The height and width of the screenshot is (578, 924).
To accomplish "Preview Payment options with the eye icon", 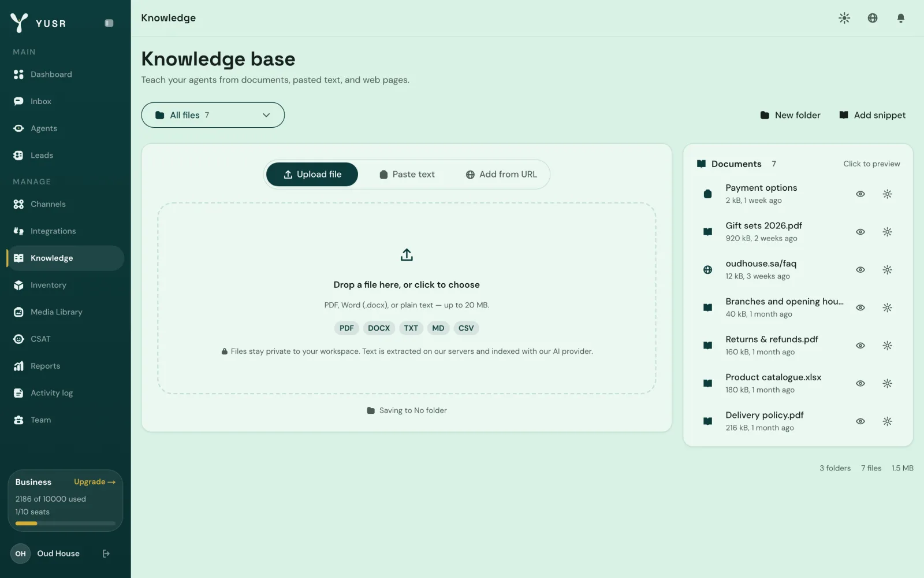I will (860, 194).
